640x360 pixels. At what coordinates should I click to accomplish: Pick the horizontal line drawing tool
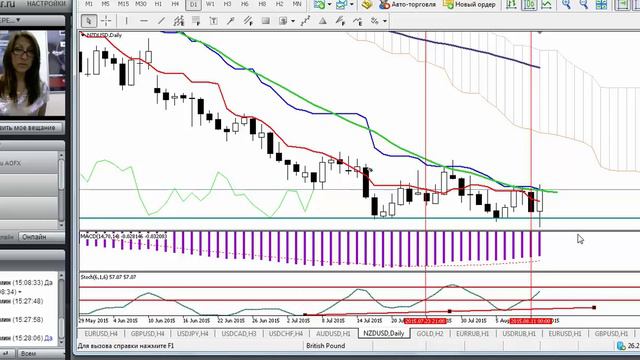144,21
